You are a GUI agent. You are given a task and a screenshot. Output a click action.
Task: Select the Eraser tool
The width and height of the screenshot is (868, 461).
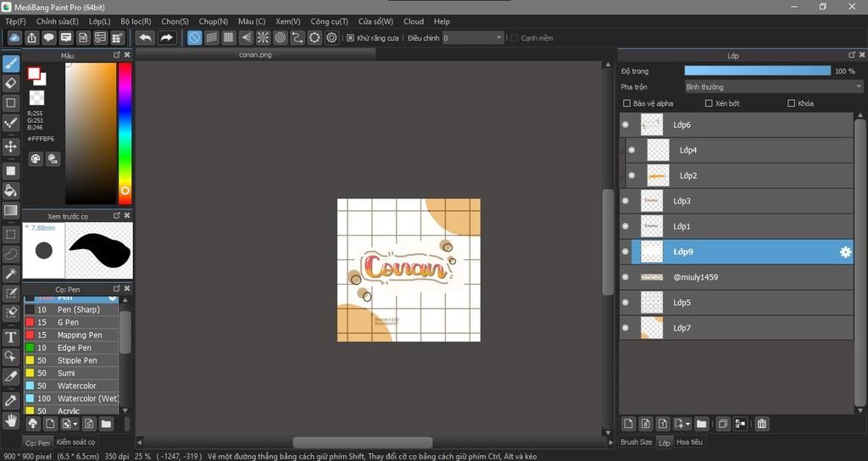[x=10, y=83]
